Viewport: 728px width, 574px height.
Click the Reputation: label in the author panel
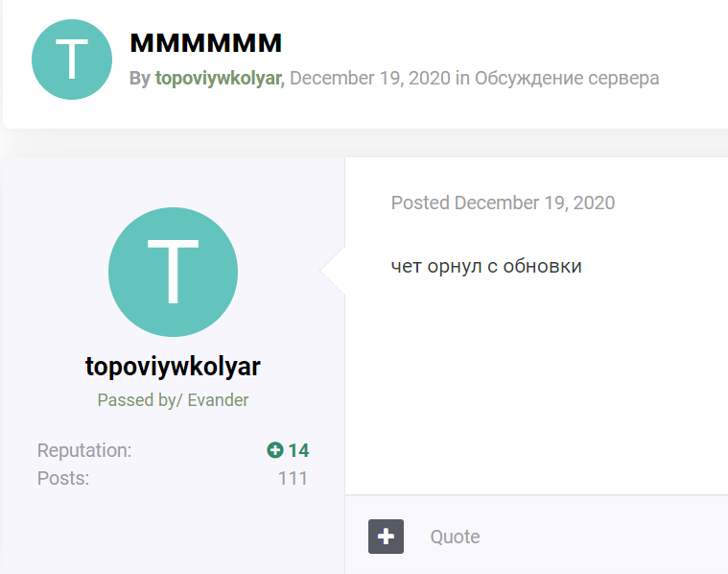tap(84, 450)
